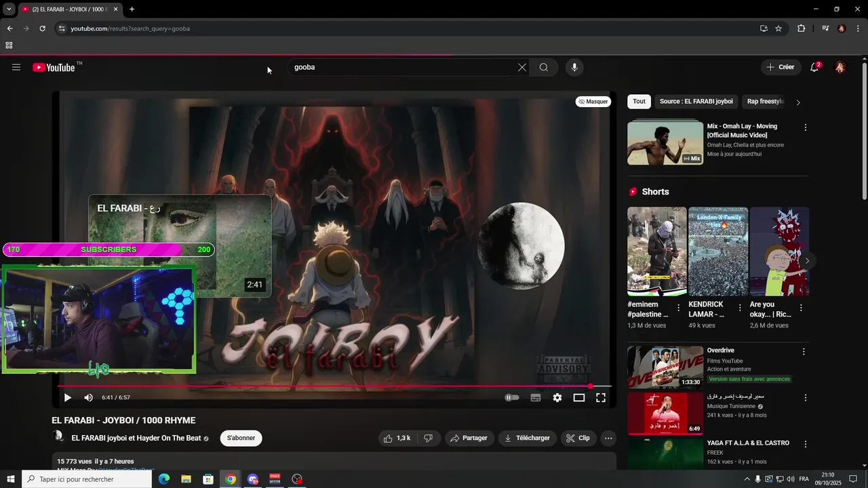Open the bookmarks bar apps grid
868x488 pixels.
9,45
